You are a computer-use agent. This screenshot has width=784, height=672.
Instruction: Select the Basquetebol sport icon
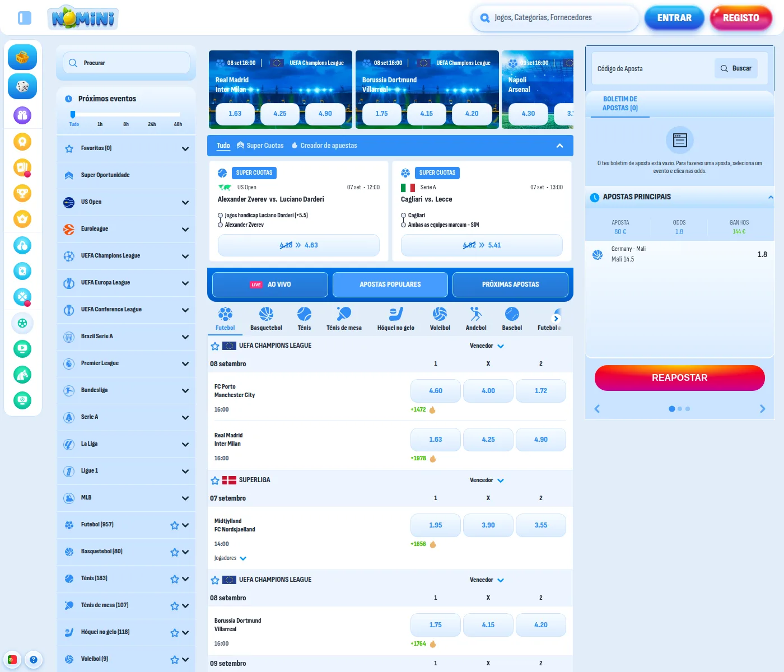point(266,319)
